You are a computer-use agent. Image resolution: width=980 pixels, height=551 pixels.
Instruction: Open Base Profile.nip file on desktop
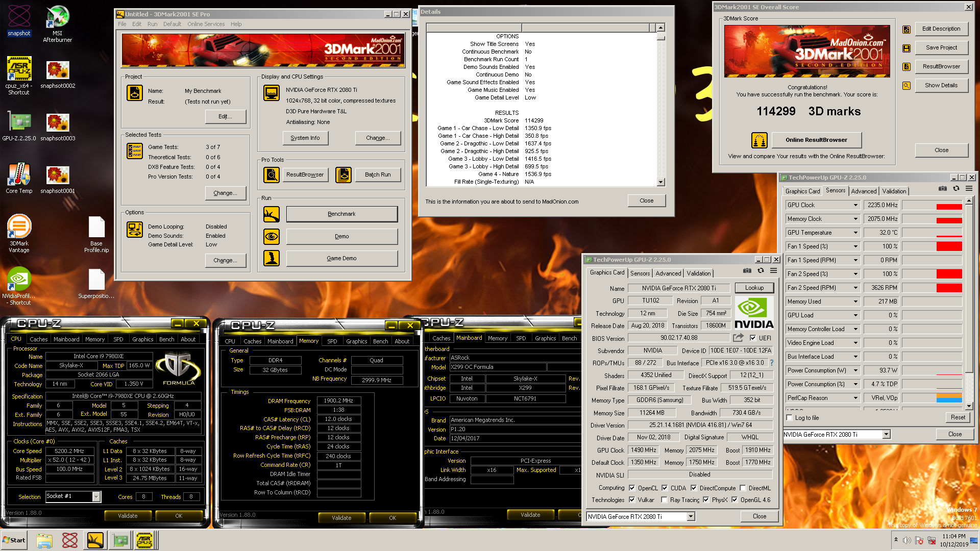pyautogui.click(x=96, y=235)
